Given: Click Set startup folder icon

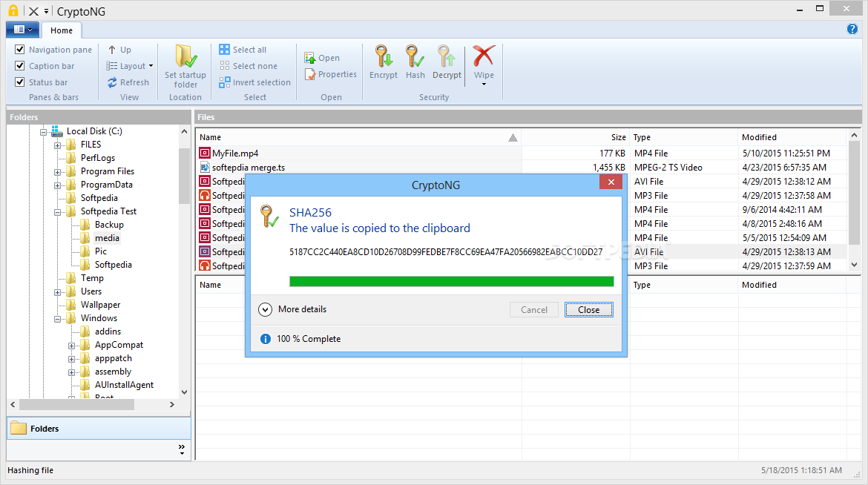Looking at the screenshot, I should pos(185,56).
